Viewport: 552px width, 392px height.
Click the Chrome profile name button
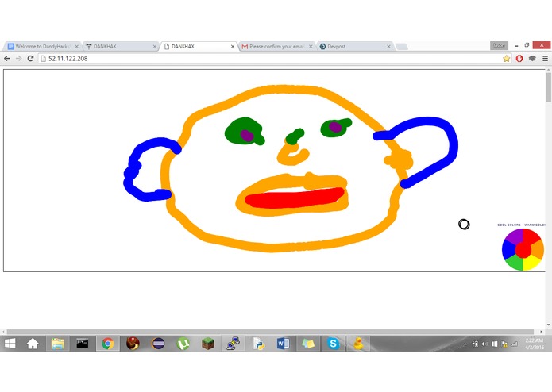click(x=499, y=45)
